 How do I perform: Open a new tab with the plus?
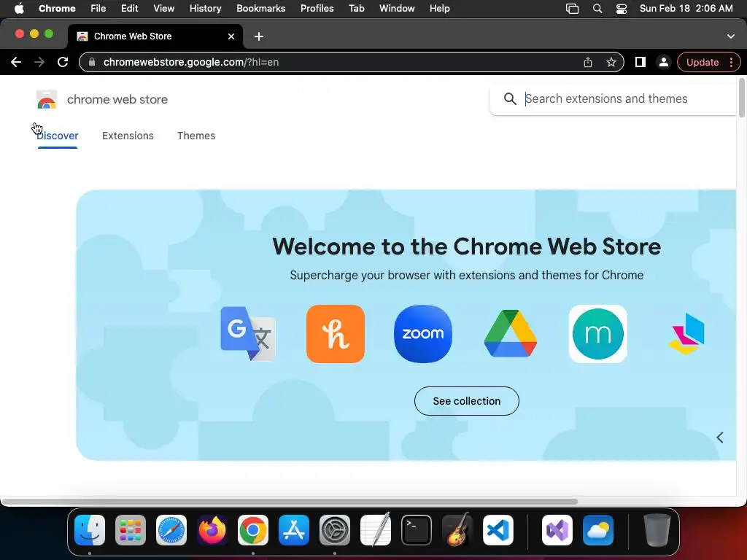(259, 36)
